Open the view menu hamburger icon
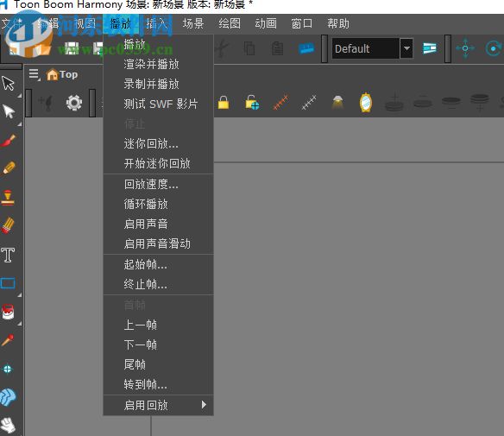Viewport: 504px width, 436px height. [x=34, y=74]
